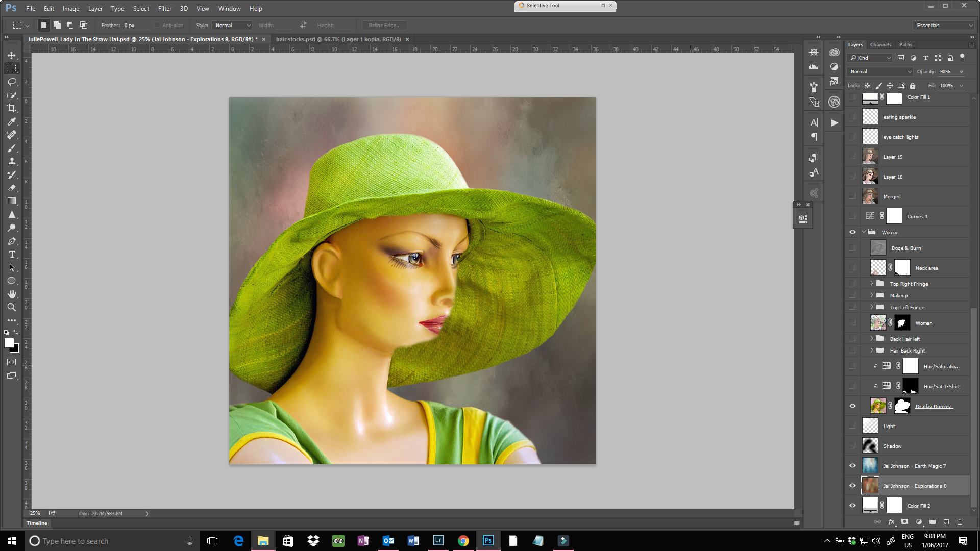The height and width of the screenshot is (551, 980).
Task: Select the Crop tool
Action: tap(12, 108)
